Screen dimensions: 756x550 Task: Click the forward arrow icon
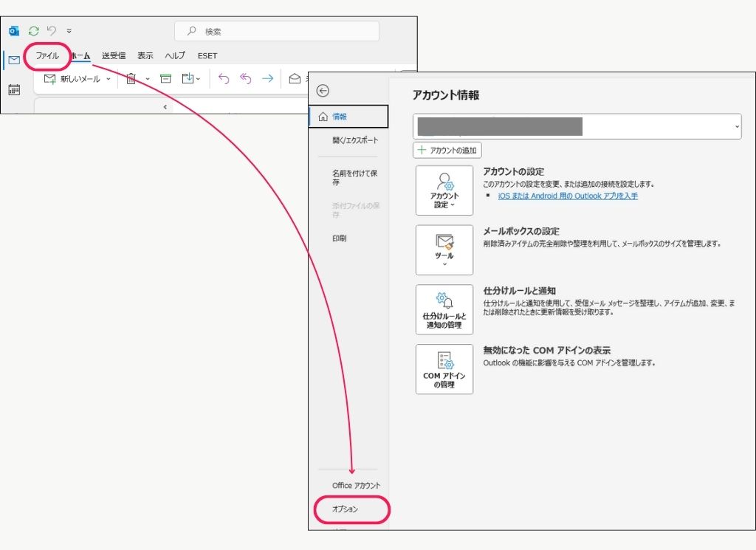click(x=267, y=79)
